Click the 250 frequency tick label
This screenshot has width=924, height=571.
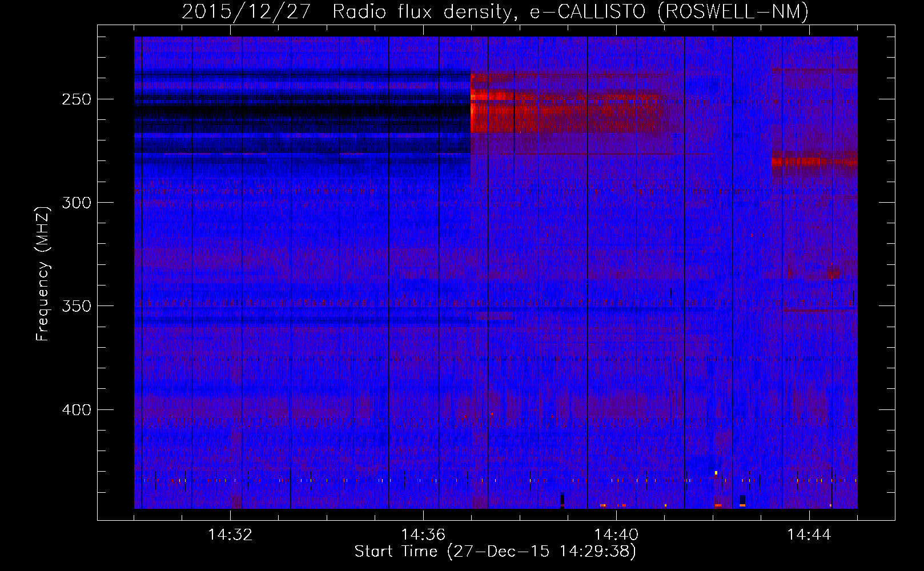click(77, 99)
